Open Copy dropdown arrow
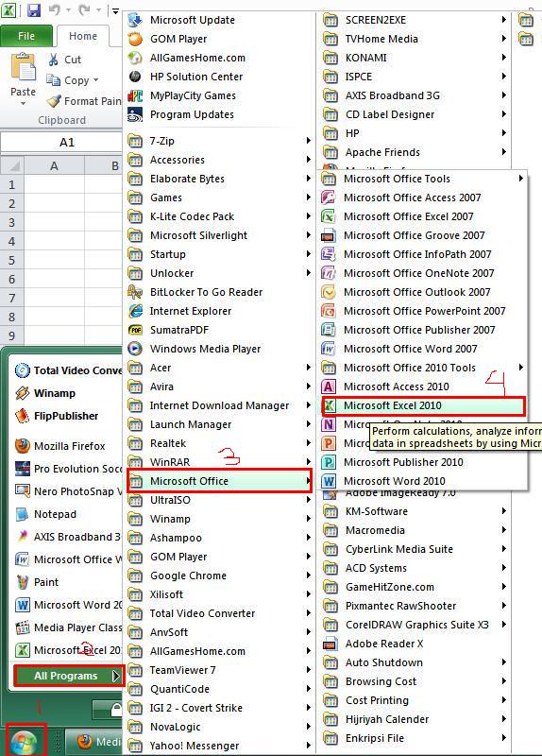 click(96, 80)
